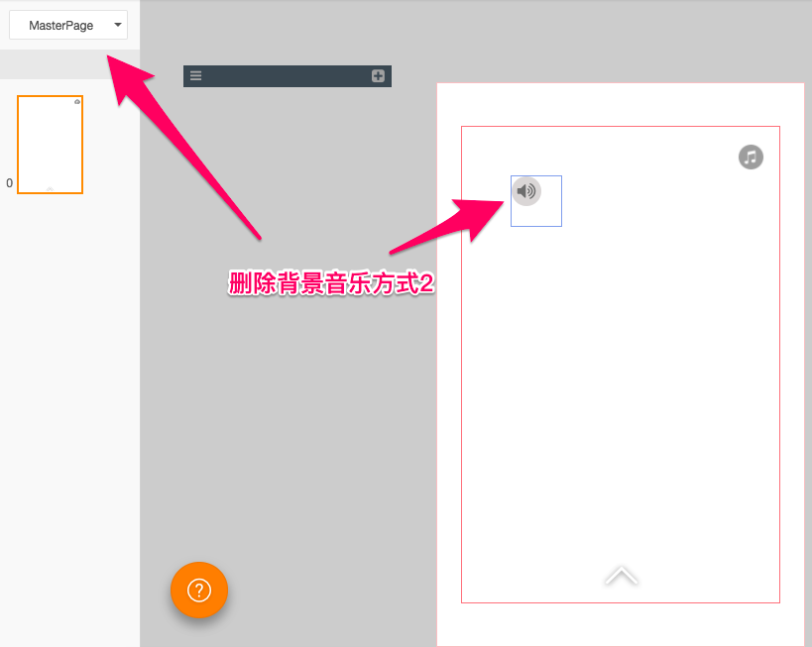Image resolution: width=812 pixels, height=647 pixels.
Task: Select the page 0 thumbnail
Action: (50, 145)
